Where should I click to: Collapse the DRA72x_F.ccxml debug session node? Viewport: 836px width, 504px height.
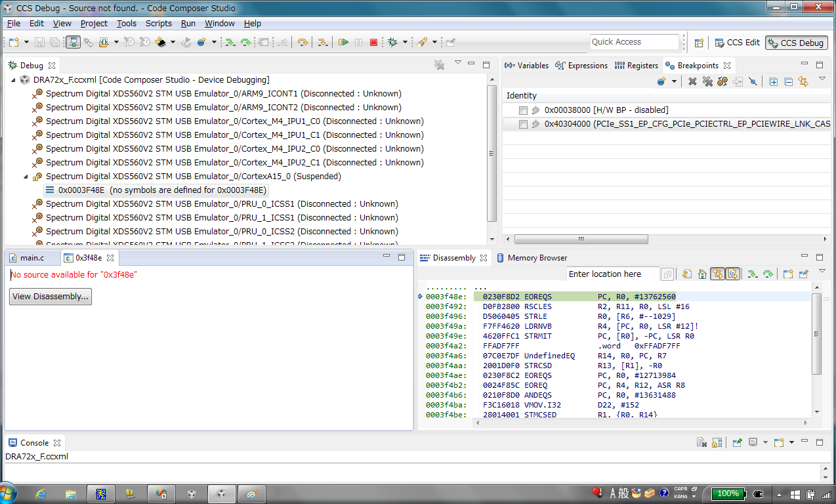pos(14,80)
